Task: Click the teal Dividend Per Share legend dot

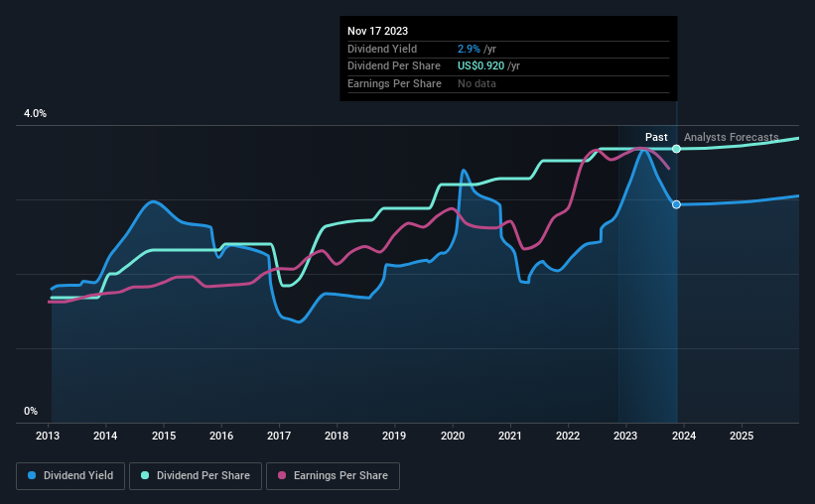Action: tap(145, 475)
